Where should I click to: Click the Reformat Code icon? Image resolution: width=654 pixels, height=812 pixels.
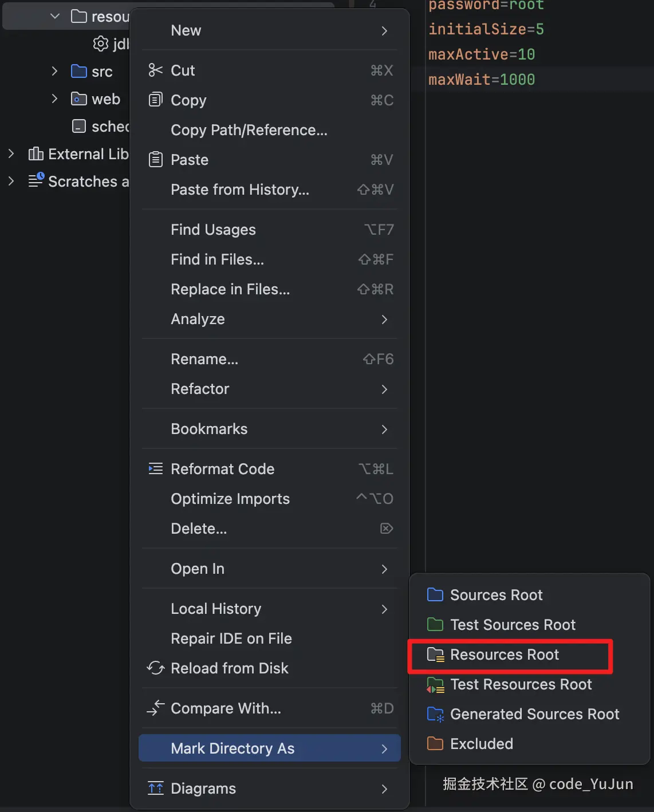[155, 469]
